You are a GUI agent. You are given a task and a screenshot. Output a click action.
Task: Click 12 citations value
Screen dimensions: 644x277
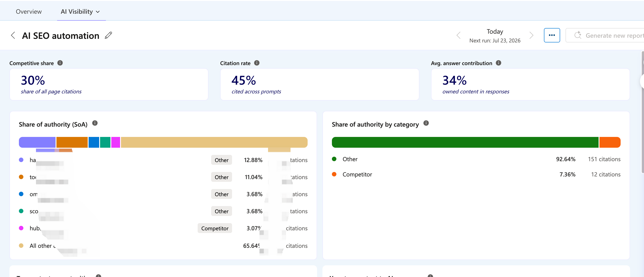606,174
